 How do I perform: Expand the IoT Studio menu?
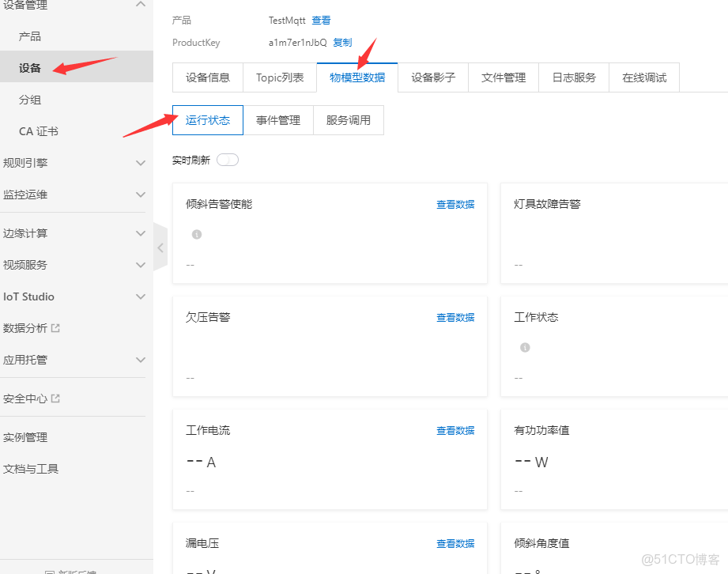(x=141, y=296)
